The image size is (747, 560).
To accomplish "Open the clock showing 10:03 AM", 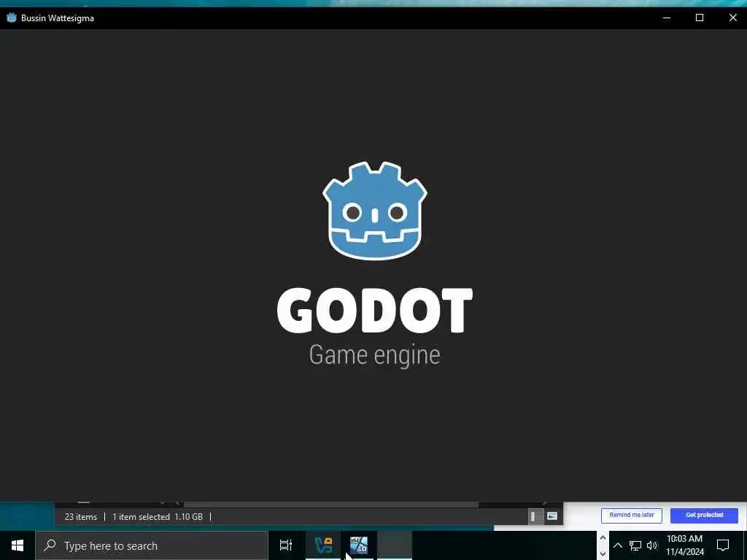I will click(684, 545).
